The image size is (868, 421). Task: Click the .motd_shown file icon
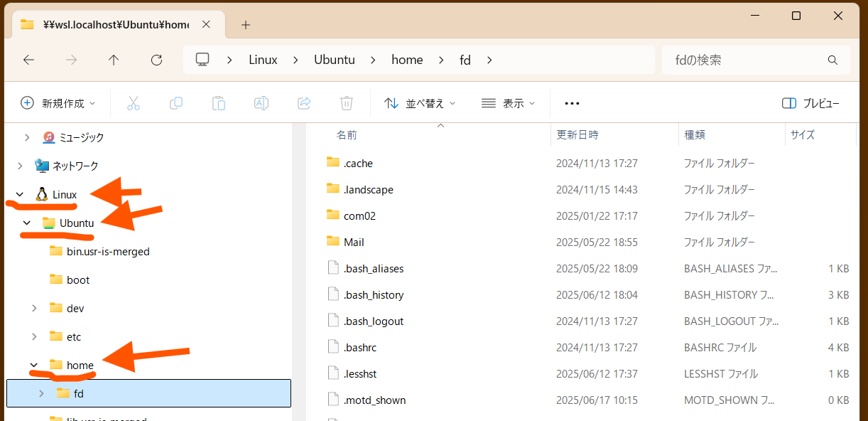tap(333, 399)
